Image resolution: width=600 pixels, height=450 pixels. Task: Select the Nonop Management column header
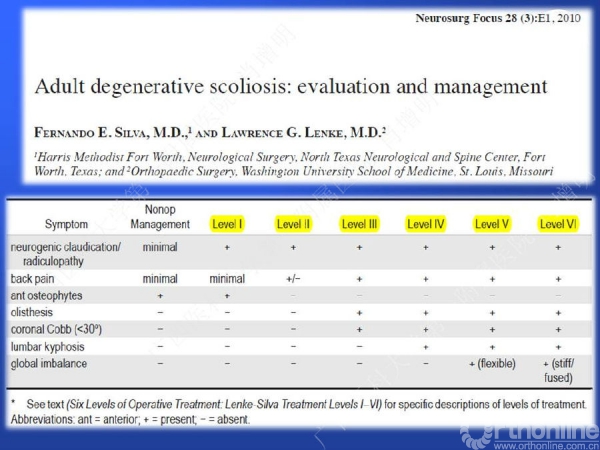pyautogui.click(x=160, y=217)
